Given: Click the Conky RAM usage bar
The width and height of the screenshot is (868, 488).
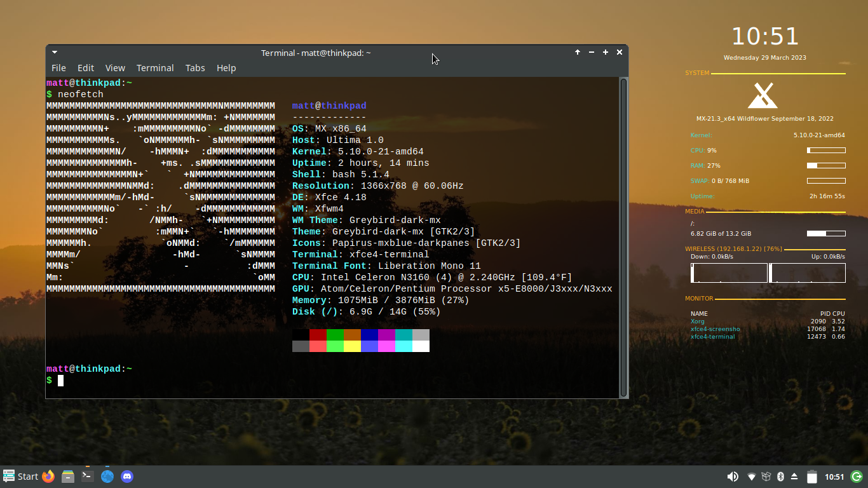Looking at the screenshot, I should click(826, 165).
